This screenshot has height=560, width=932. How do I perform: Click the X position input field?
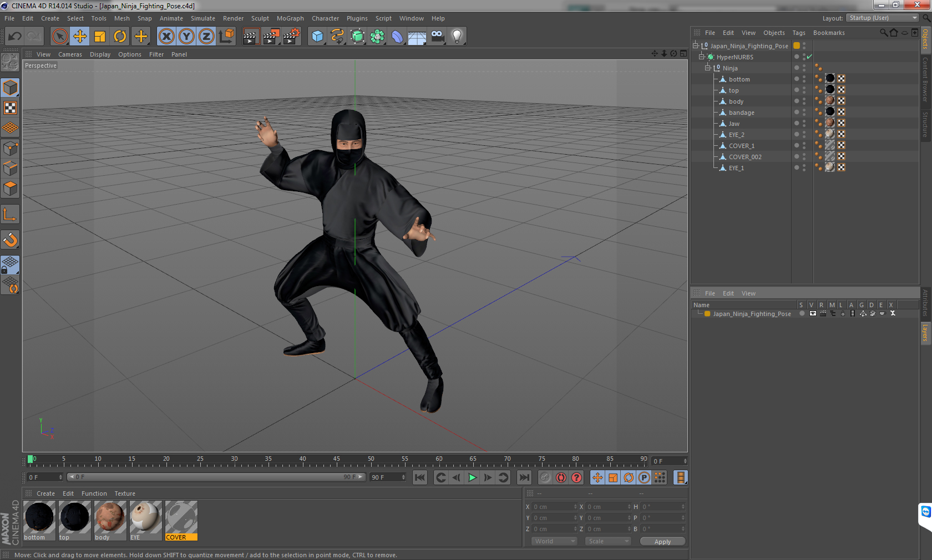pyautogui.click(x=555, y=507)
